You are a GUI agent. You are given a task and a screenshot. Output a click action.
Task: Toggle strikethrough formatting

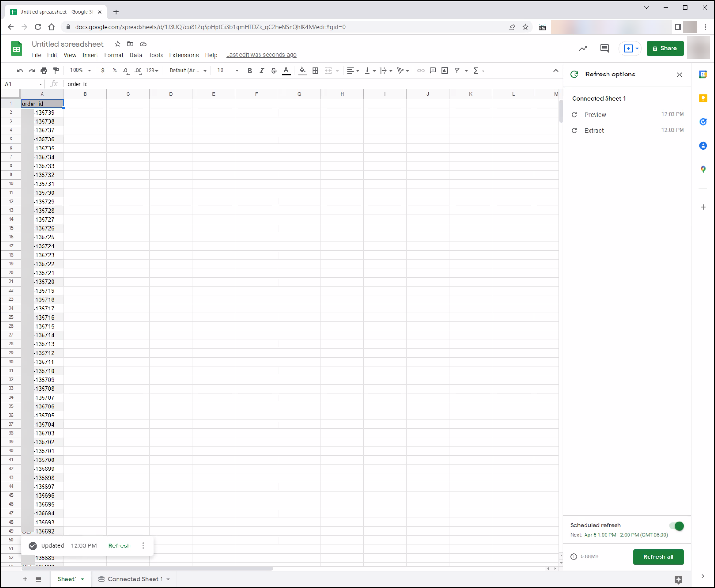pyautogui.click(x=274, y=71)
